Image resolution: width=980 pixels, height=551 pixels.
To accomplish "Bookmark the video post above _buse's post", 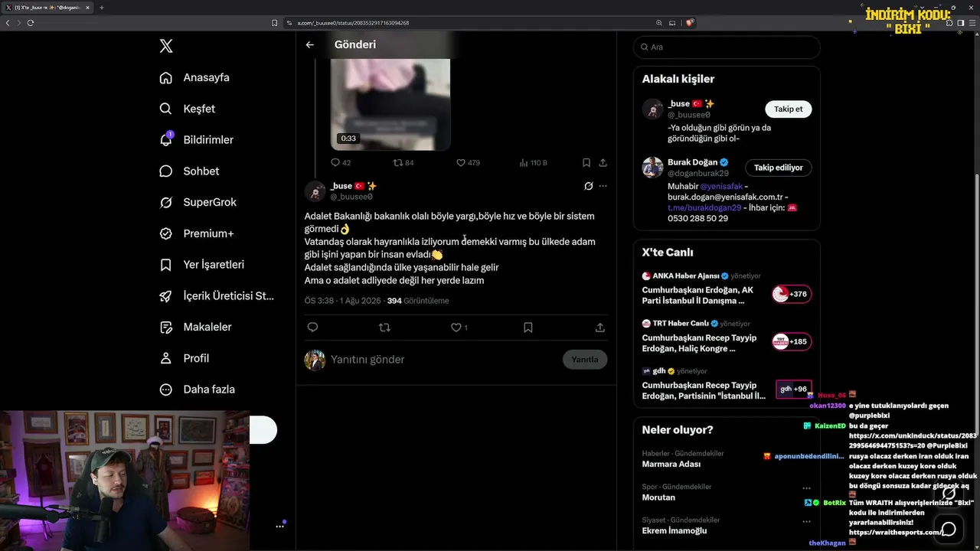I will tap(586, 162).
